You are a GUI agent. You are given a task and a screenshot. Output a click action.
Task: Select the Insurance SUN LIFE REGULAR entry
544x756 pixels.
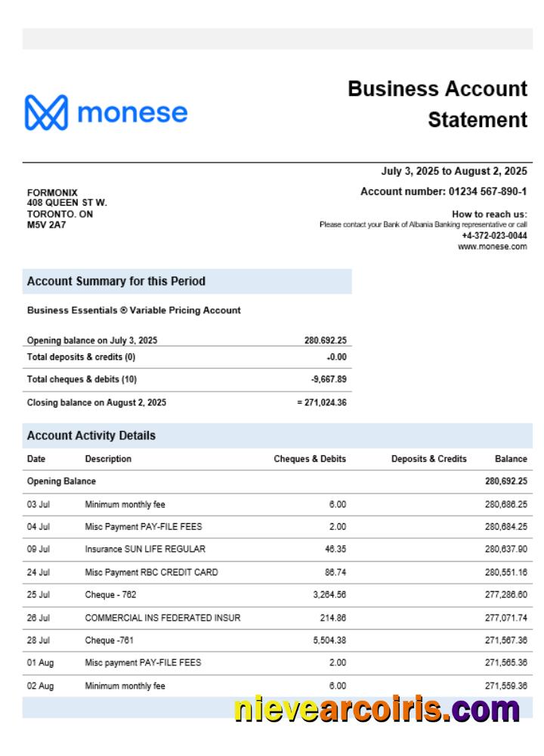coord(145,549)
